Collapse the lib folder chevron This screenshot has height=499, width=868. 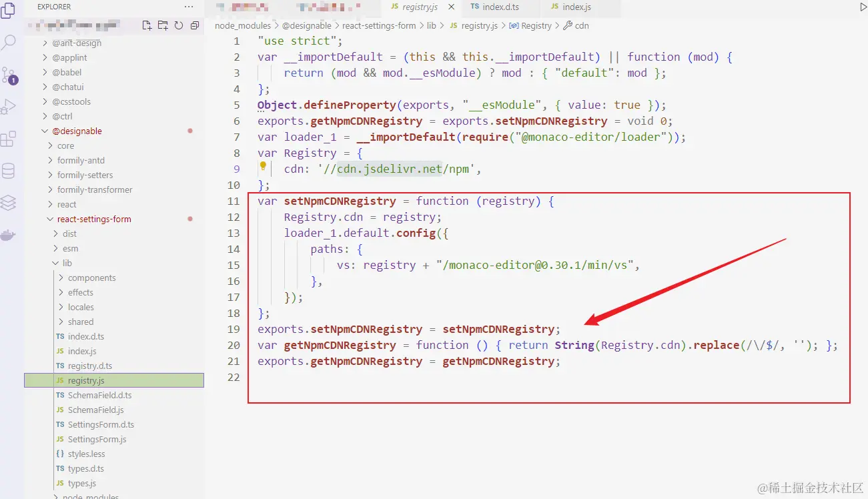[x=56, y=263]
